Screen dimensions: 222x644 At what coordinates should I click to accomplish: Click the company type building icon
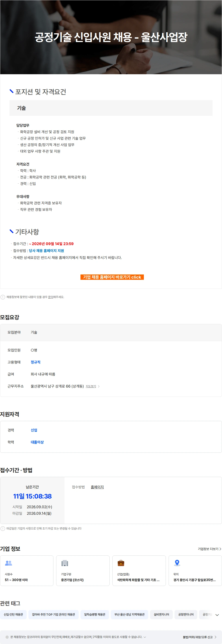[x=65, y=563]
